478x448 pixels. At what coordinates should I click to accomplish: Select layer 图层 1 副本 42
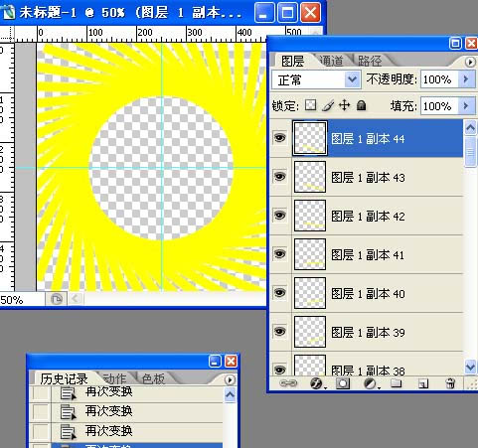[368, 217]
